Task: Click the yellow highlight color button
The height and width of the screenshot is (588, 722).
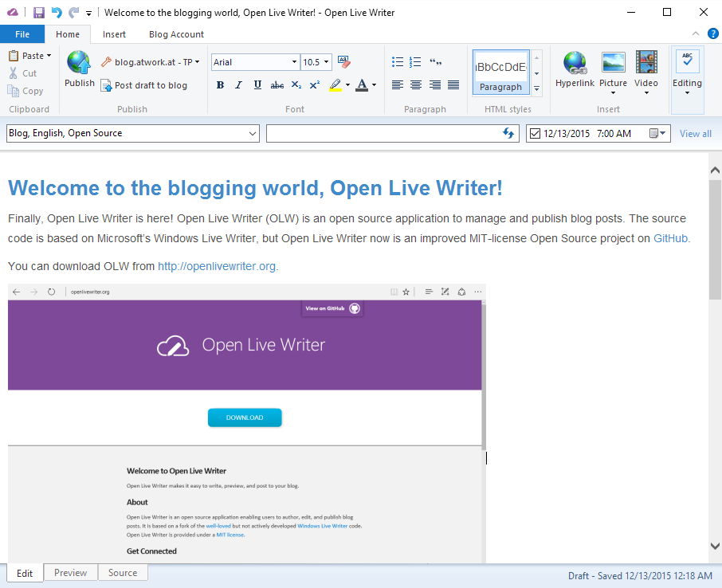Action: [335, 85]
